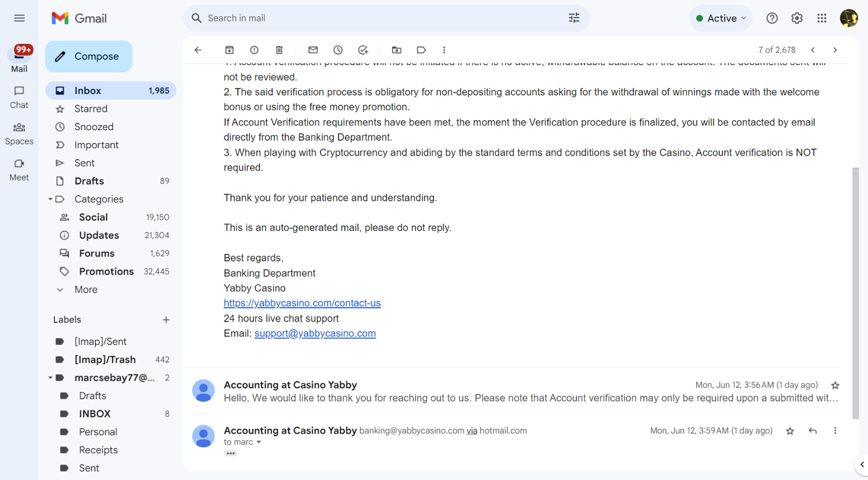
Task: Mark the email as unread
Action: (x=313, y=50)
